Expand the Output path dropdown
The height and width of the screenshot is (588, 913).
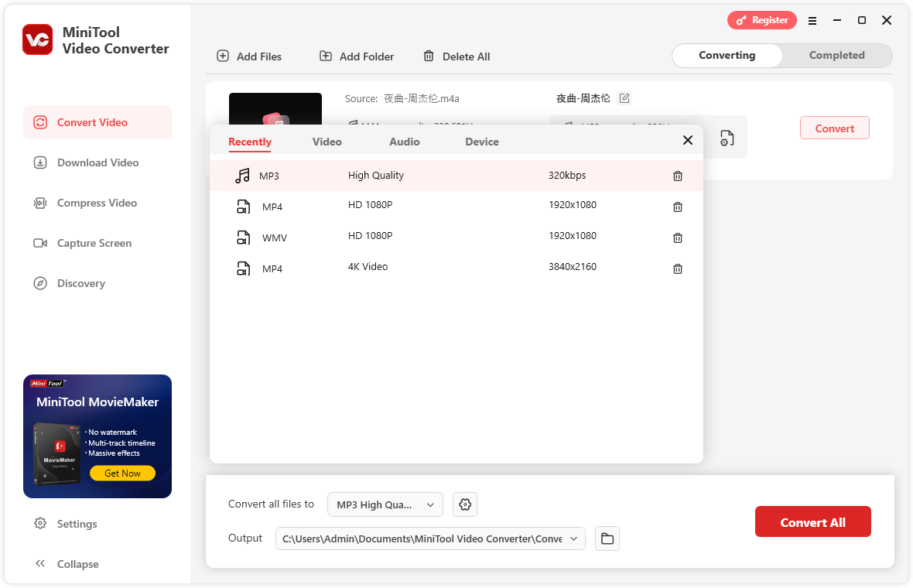[573, 538]
